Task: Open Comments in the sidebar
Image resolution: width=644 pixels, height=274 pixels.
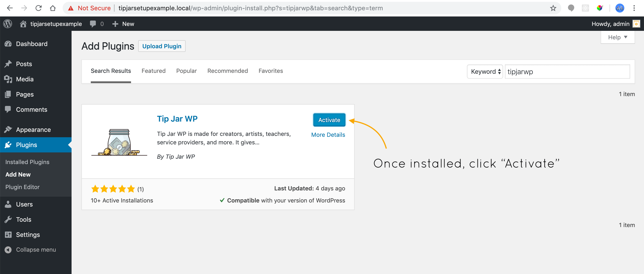Action: coord(36,110)
